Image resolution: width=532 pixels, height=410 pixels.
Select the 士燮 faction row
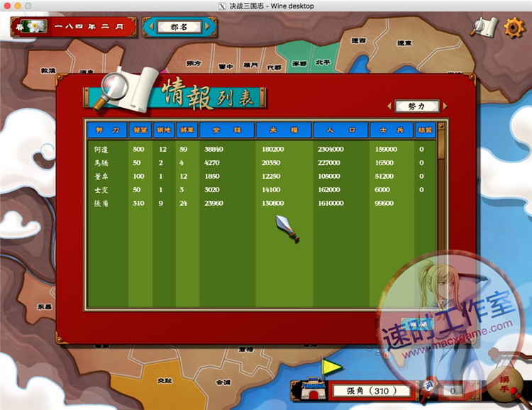(261, 189)
